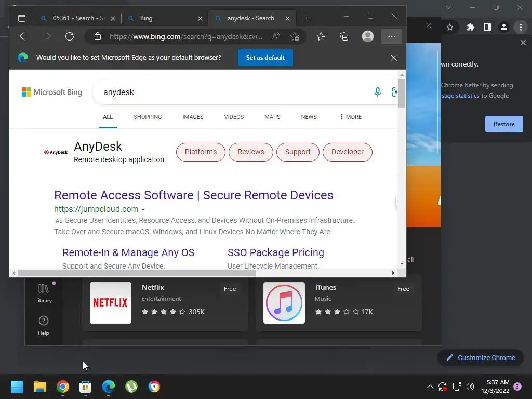
Task: Open Edge tab actions menu icon
Action: [22, 18]
